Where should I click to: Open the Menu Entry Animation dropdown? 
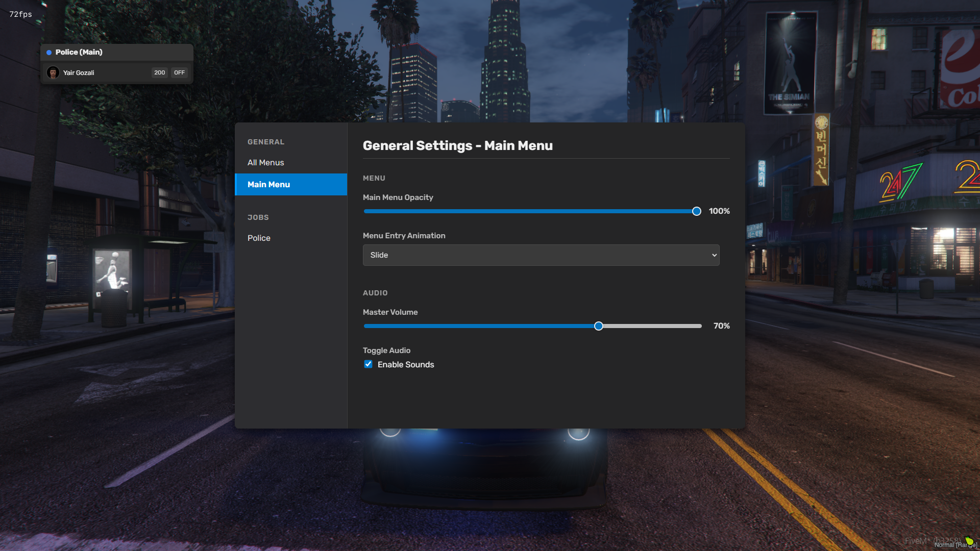[541, 255]
